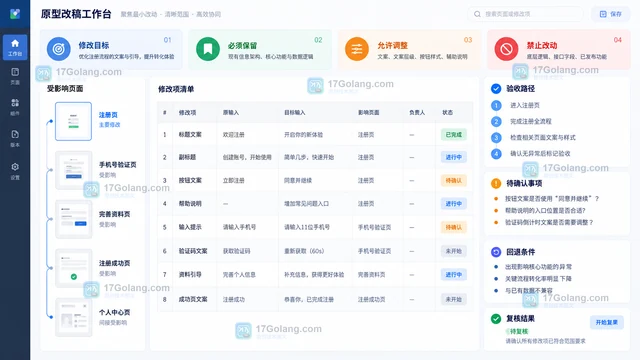Click step 4 circle 确认无异常后标记验收
The width and height of the screenshot is (640, 360).
coord(496,153)
